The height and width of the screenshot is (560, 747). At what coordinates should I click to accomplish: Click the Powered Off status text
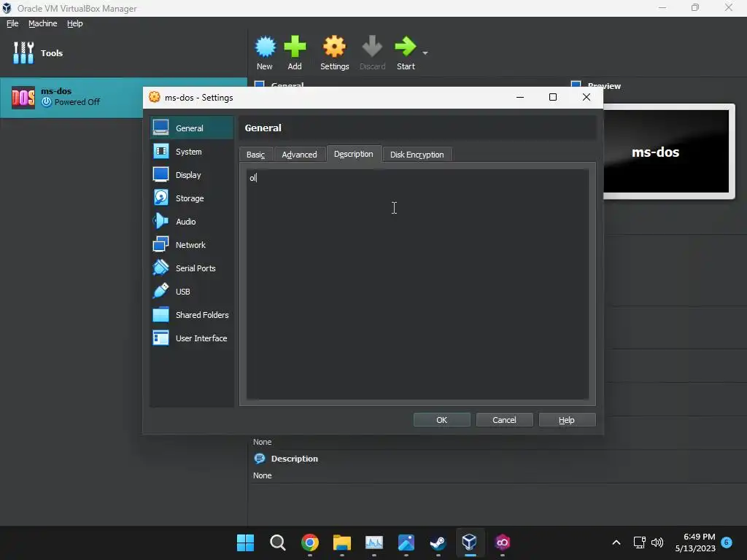[77, 102]
